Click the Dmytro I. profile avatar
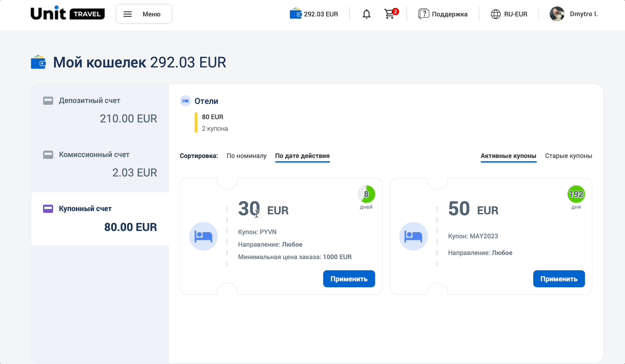This screenshot has height=364, width=625. click(x=557, y=14)
